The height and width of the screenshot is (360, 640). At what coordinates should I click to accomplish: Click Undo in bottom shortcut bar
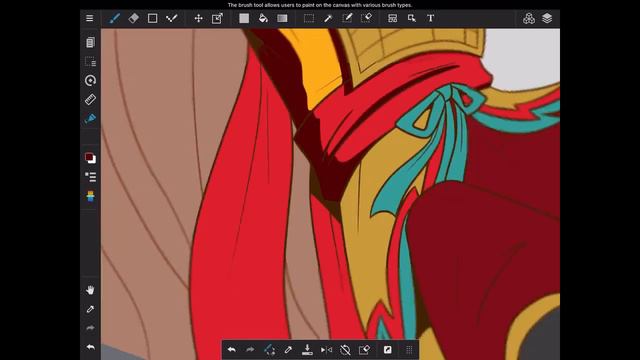(231, 350)
